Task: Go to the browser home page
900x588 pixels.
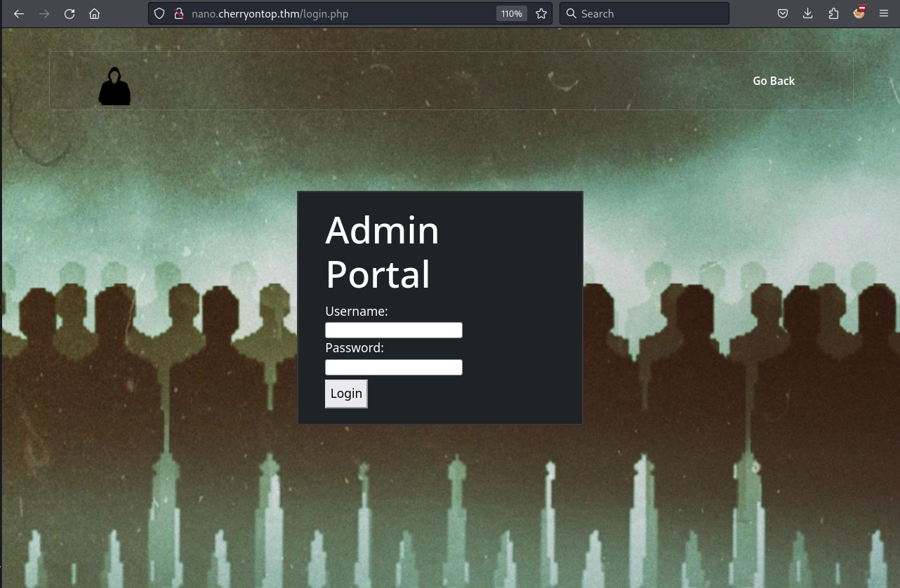Action: pyautogui.click(x=95, y=14)
